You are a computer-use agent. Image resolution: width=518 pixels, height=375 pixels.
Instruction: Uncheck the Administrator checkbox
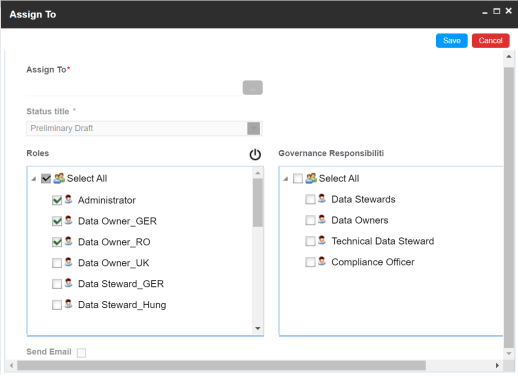57,200
